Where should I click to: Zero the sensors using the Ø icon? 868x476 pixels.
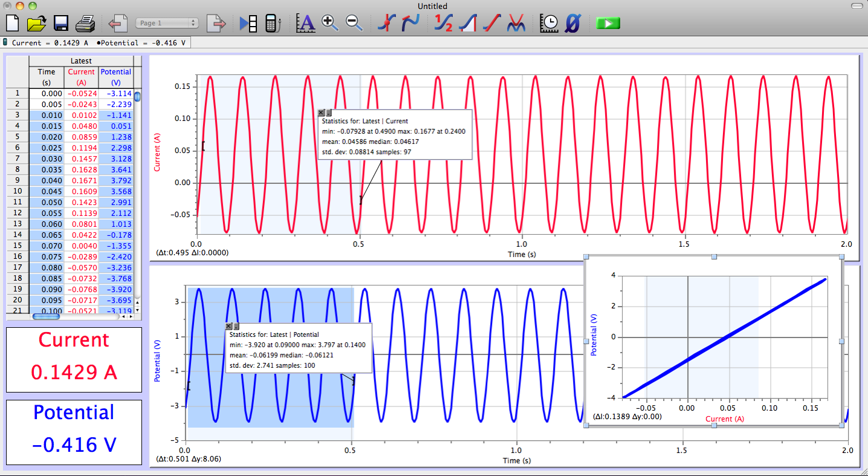[x=572, y=23]
